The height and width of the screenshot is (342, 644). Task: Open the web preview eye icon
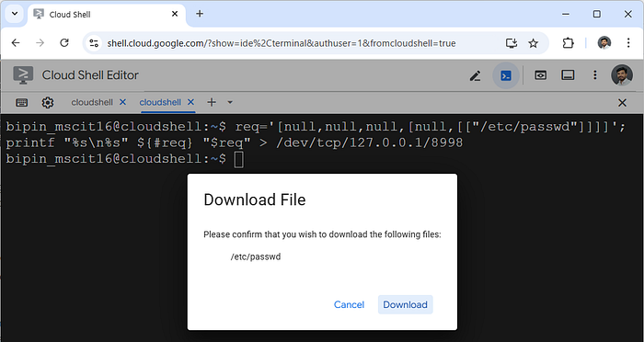click(540, 75)
